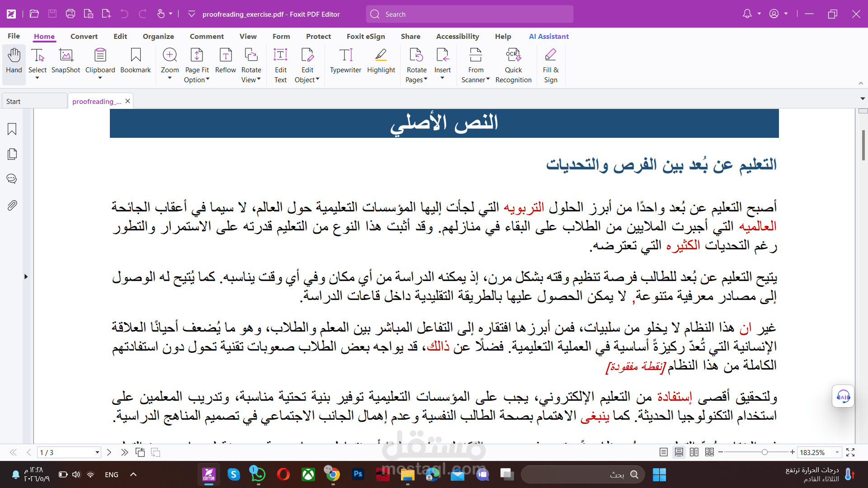Image resolution: width=868 pixels, height=488 pixels.
Task: Choose the Edit Text tool
Action: pyautogui.click(x=281, y=66)
